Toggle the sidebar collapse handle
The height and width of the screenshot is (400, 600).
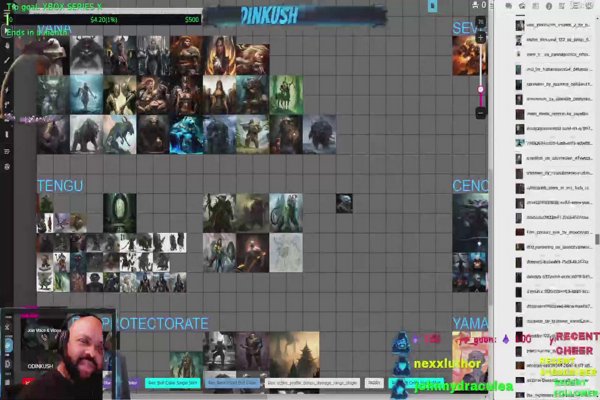tap(492, 5)
